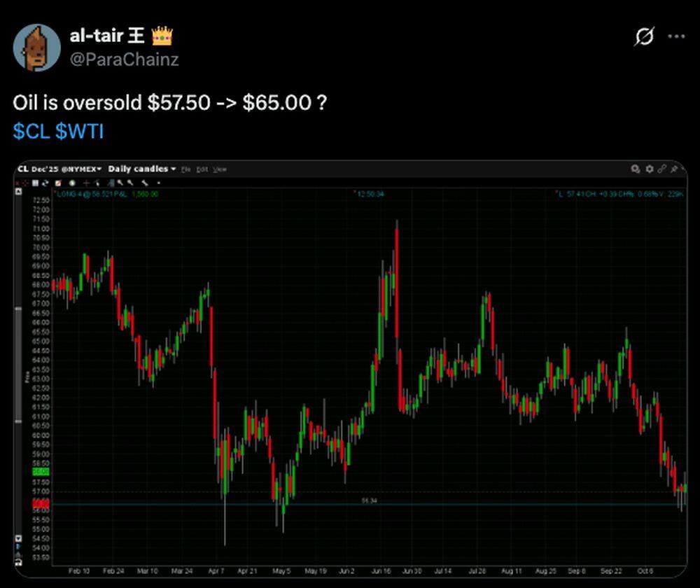Open chart settings gear icon
Viewport: 700px width, 588px height.
649,169
